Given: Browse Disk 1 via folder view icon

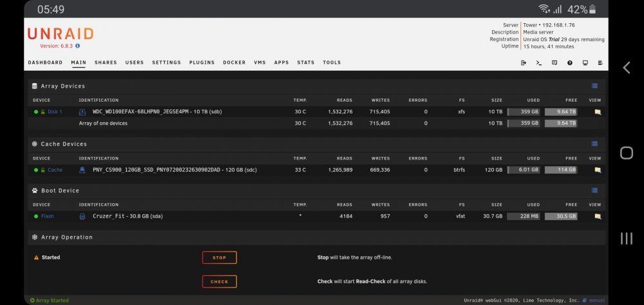Looking at the screenshot, I should click(x=598, y=112).
